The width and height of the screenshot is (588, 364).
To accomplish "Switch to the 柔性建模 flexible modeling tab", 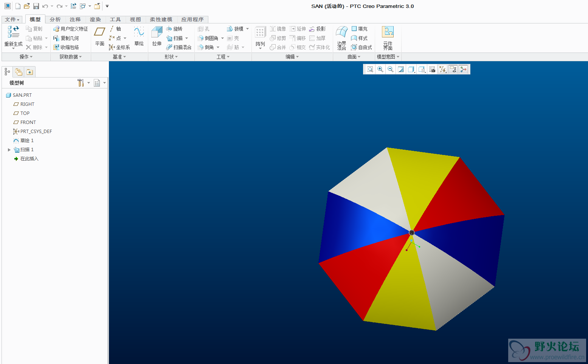I will 161,19.
